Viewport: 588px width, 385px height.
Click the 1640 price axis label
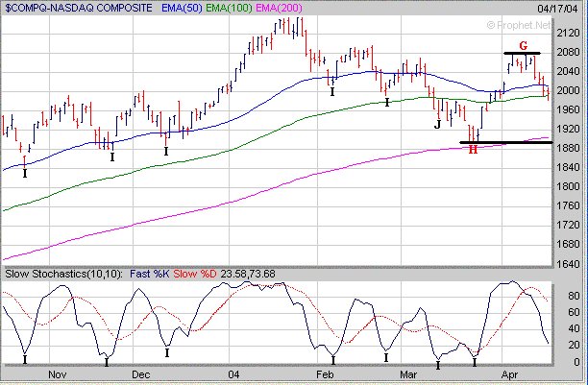568,264
